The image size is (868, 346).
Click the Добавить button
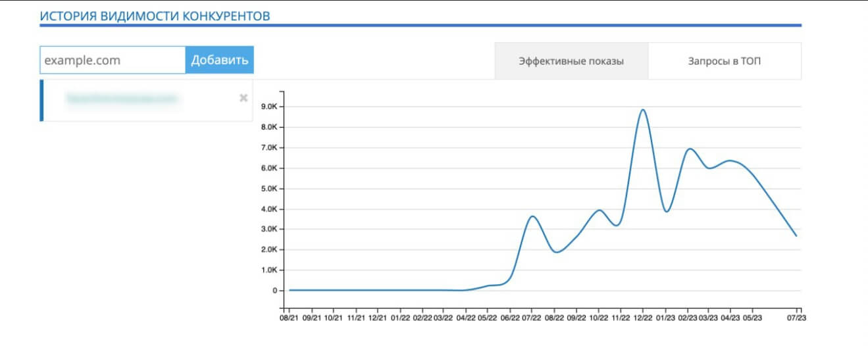click(x=220, y=60)
